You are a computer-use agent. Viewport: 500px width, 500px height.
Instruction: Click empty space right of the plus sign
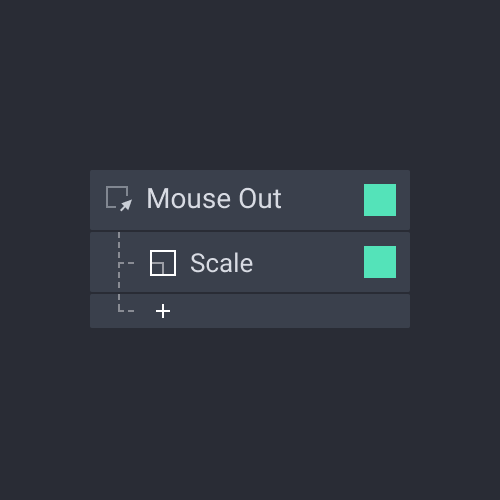coord(287,311)
